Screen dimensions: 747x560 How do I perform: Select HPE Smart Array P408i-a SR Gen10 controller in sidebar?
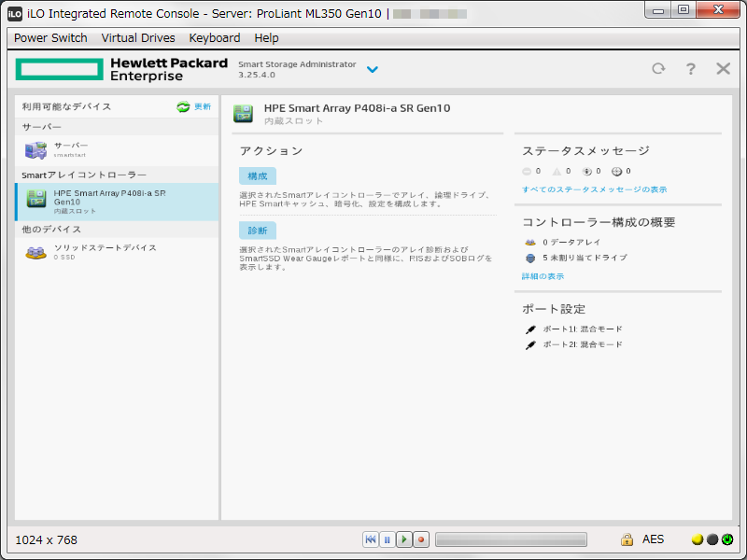[117, 202]
